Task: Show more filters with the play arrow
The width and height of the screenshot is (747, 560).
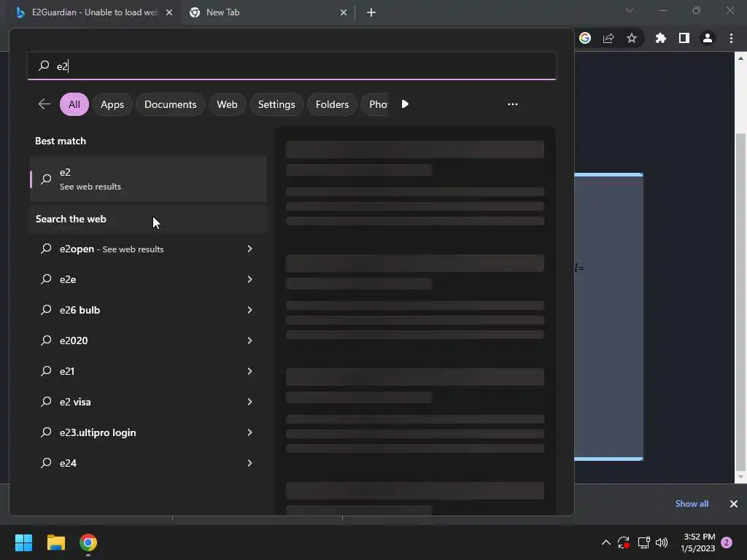Action: 405,104
